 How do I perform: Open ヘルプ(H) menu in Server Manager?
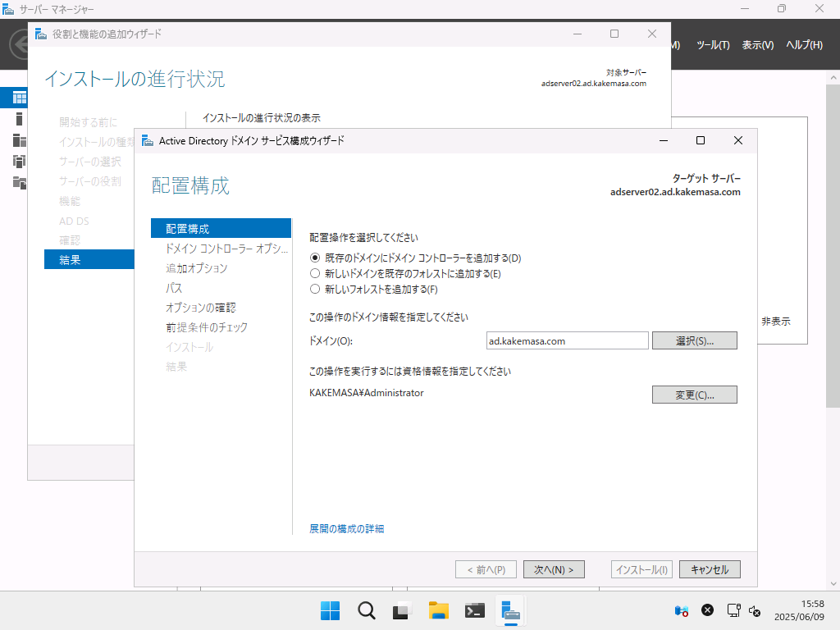tap(804, 45)
